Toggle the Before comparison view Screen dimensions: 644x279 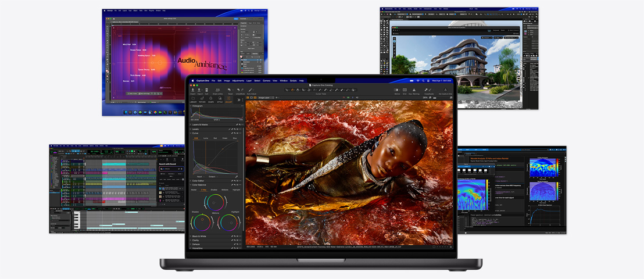pos(396,90)
